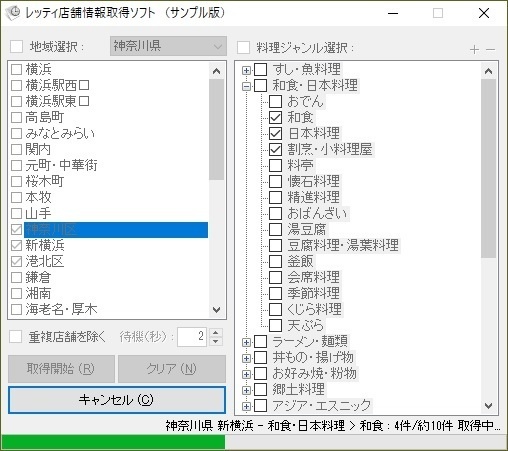The height and width of the screenshot is (451, 508).
Task: Increase wait seconds with up spinner arrow
Action: [x=216, y=332]
